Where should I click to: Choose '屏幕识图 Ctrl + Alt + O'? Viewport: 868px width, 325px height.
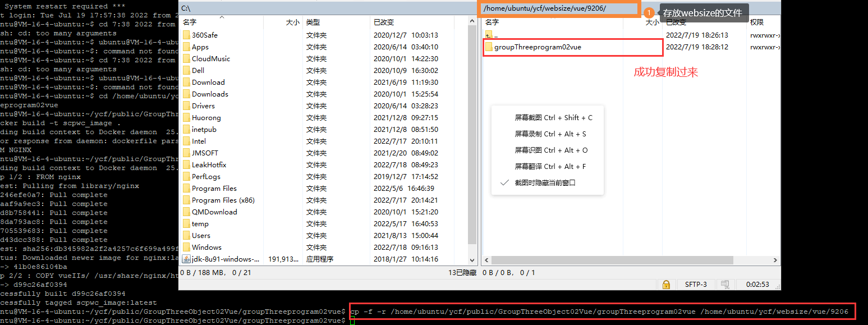click(x=551, y=150)
